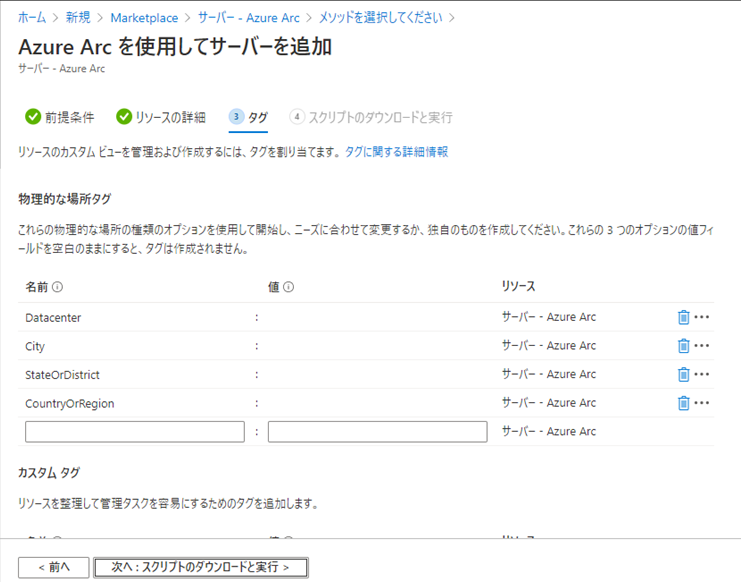This screenshot has height=582, width=741.
Task: Click the StateOrDistrict tag name
Action: coord(62,375)
